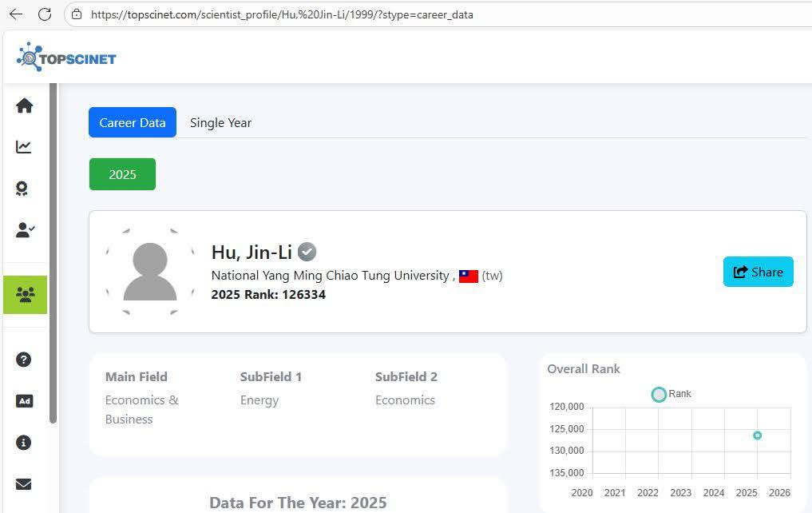Click the 2025 data point on rank chart
Viewport: 812px width, 513px height.
tap(758, 435)
